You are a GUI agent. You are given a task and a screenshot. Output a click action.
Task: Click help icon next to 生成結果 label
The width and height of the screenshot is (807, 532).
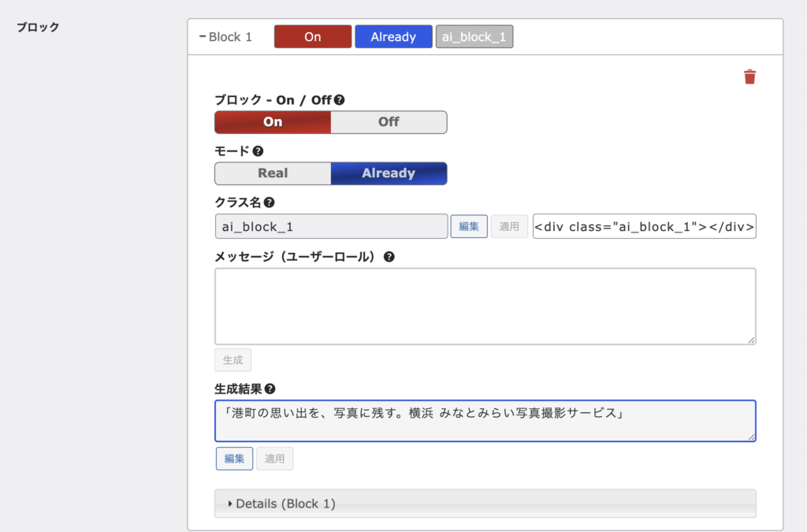coord(270,389)
